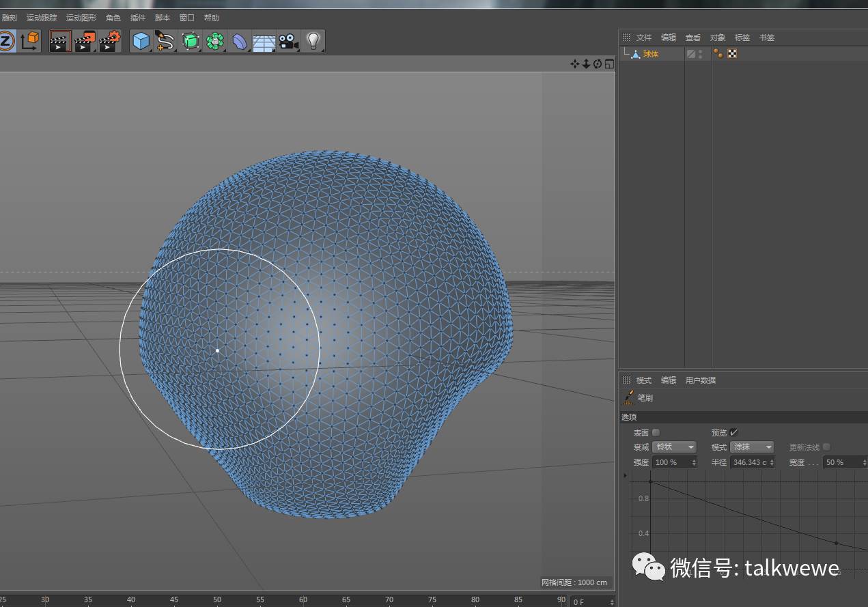Screen dimensions: 868x607
Task: Open Attribute Manager 用户数据 menu
Action: coord(701,380)
